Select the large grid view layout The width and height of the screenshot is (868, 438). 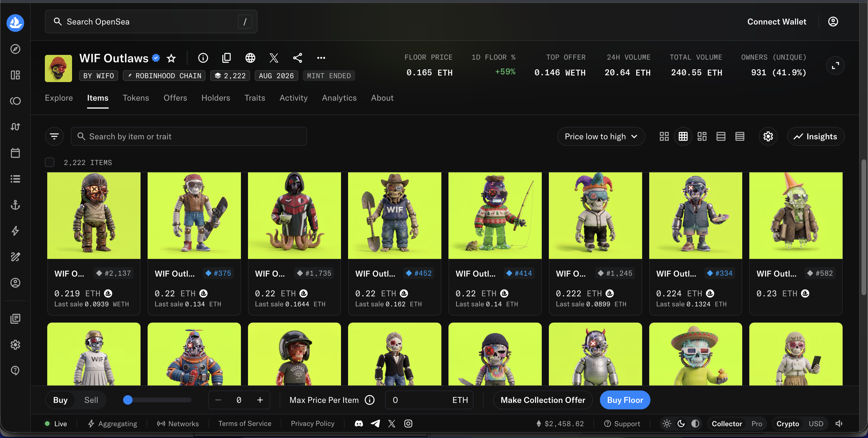tap(664, 136)
